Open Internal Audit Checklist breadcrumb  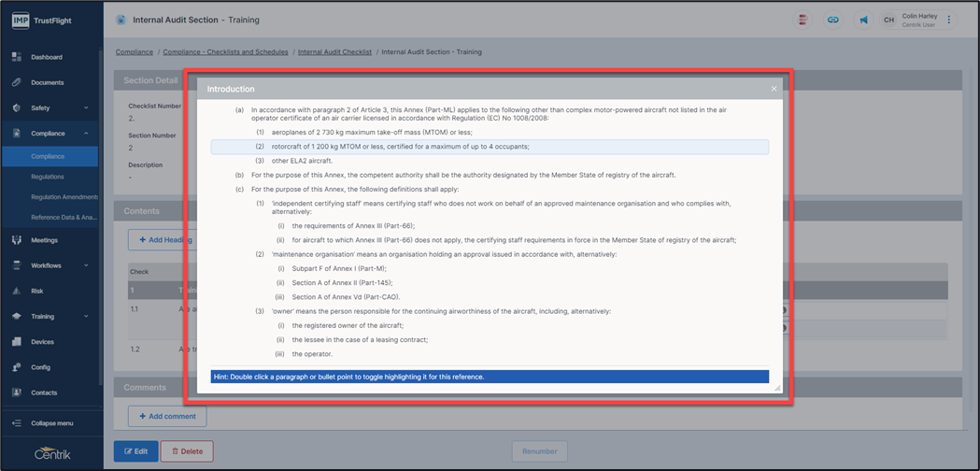pos(335,52)
